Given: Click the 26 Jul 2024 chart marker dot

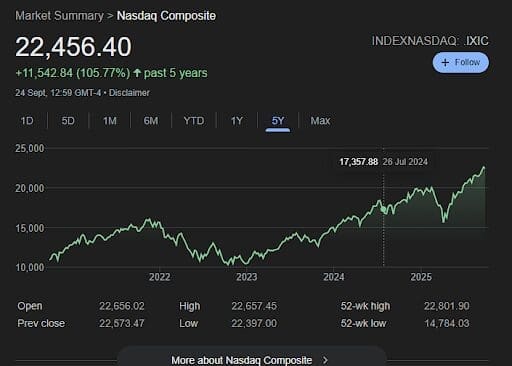Looking at the screenshot, I should coord(384,210).
